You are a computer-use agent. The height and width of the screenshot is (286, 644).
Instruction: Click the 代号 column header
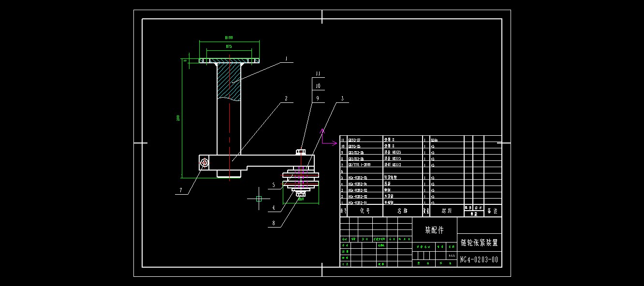click(365, 211)
